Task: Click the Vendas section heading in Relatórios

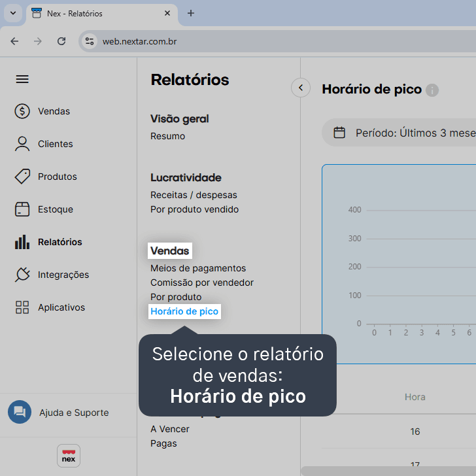Action: [170, 251]
